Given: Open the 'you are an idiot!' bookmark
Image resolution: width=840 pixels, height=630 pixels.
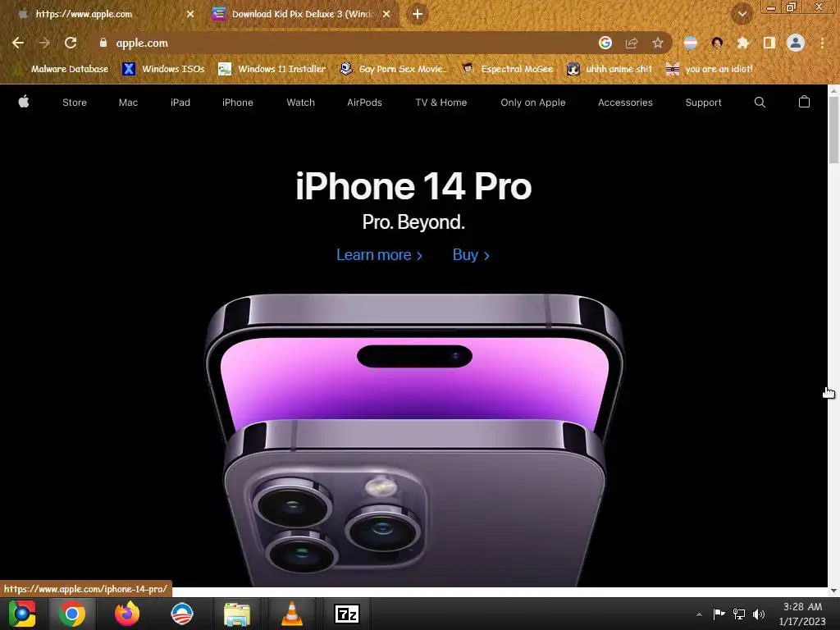Looking at the screenshot, I should coord(710,69).
